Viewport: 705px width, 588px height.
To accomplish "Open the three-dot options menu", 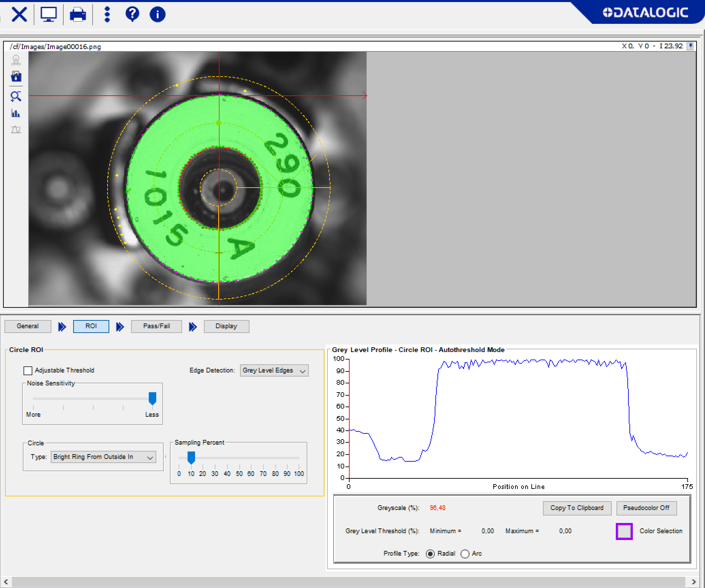I will [x=107, y=14].
